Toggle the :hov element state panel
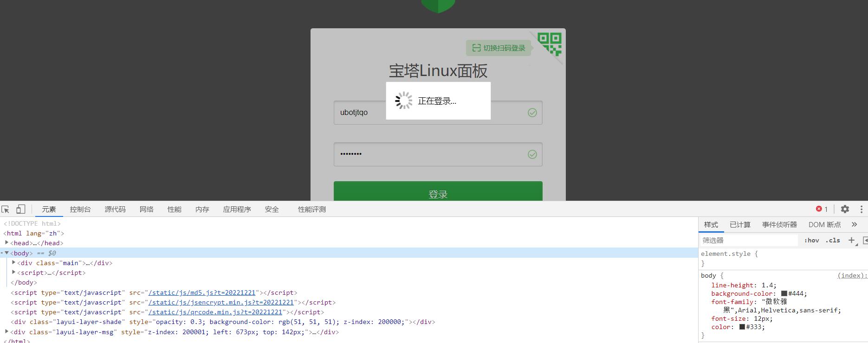Screen dimensions: 868x343 coord(811,240)
